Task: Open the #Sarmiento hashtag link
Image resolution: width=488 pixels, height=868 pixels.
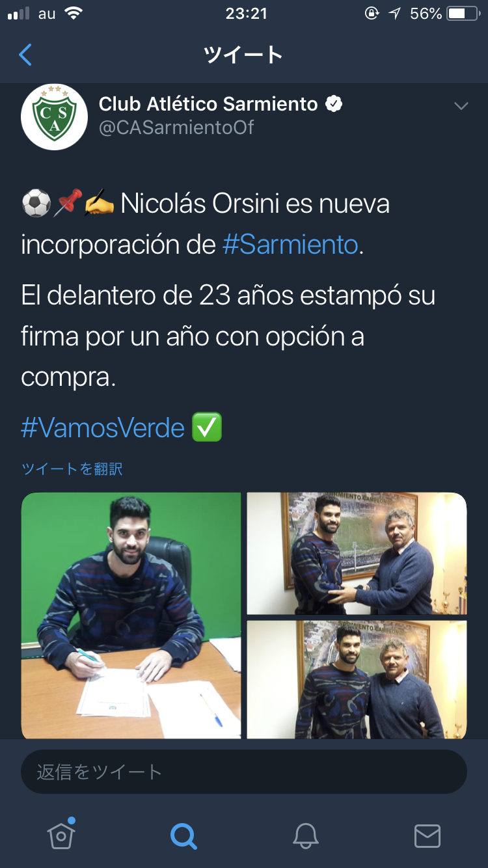Action: [290, 245]
